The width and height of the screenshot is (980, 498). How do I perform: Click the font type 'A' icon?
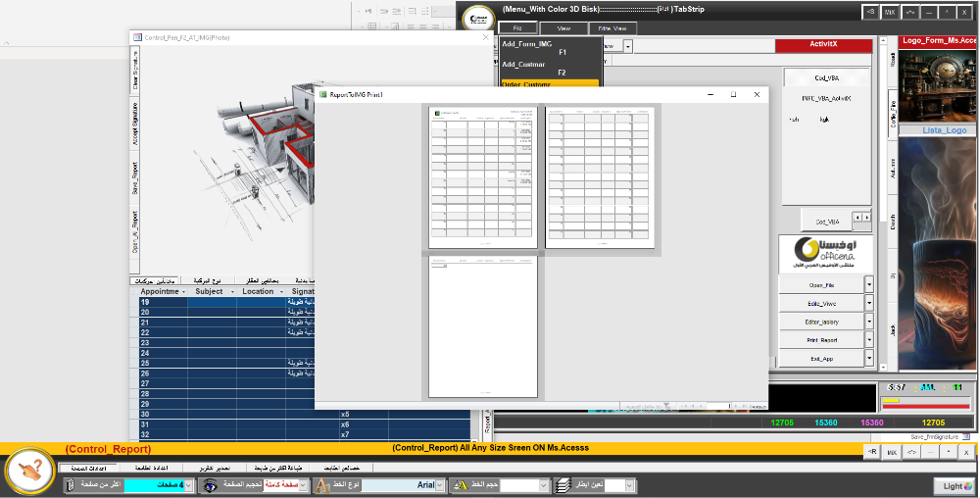pyautogui.click(x=321, y=485)
